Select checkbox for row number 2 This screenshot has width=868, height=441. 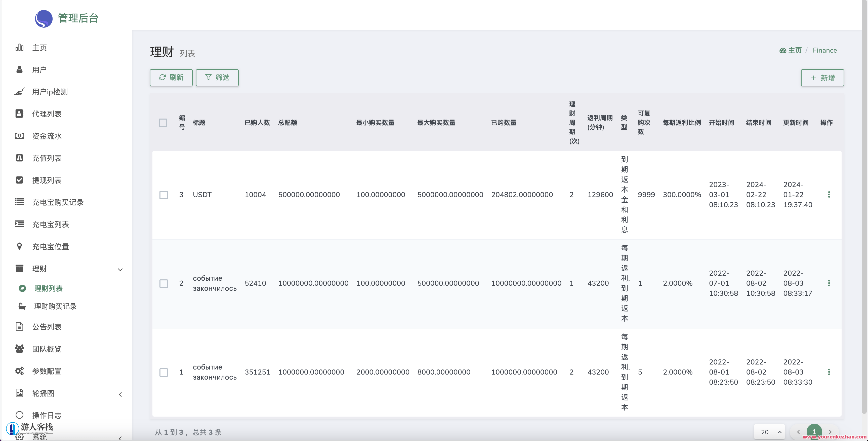point(164,283)
